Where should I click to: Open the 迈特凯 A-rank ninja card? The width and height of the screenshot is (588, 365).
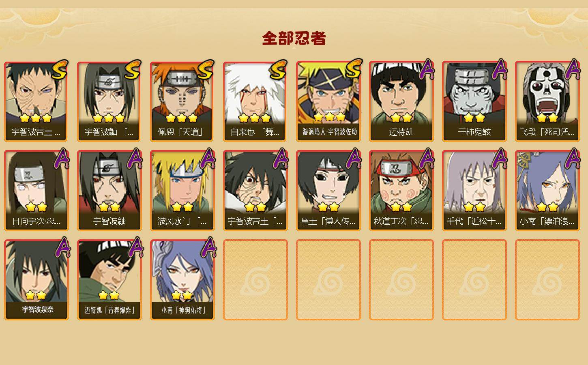tap(401, 101)
